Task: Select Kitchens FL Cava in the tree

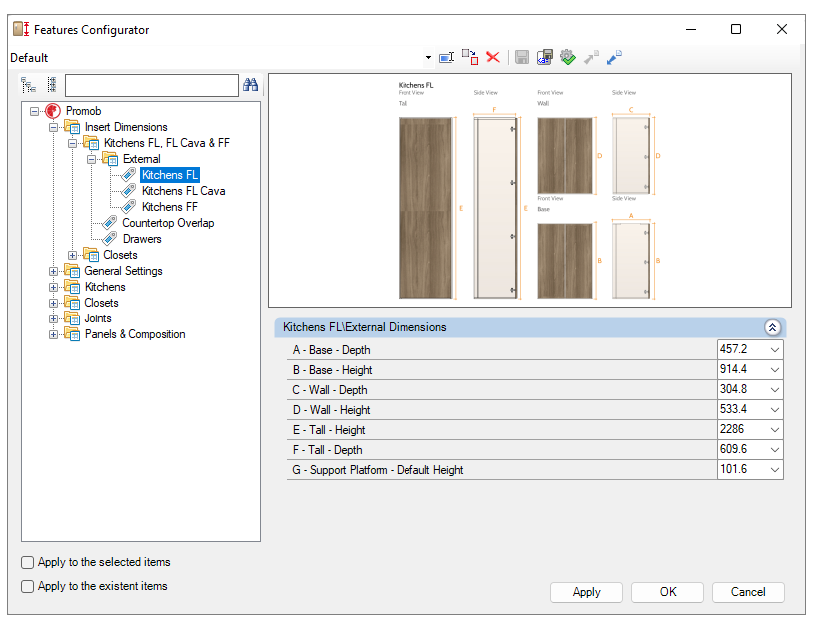Action: [x=183, y=191]
